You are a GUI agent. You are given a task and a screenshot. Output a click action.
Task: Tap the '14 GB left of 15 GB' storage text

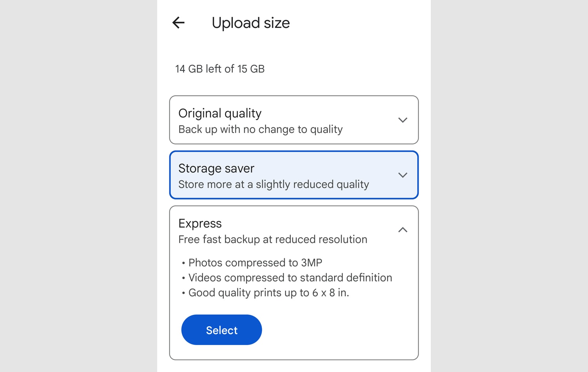point(220,69)
